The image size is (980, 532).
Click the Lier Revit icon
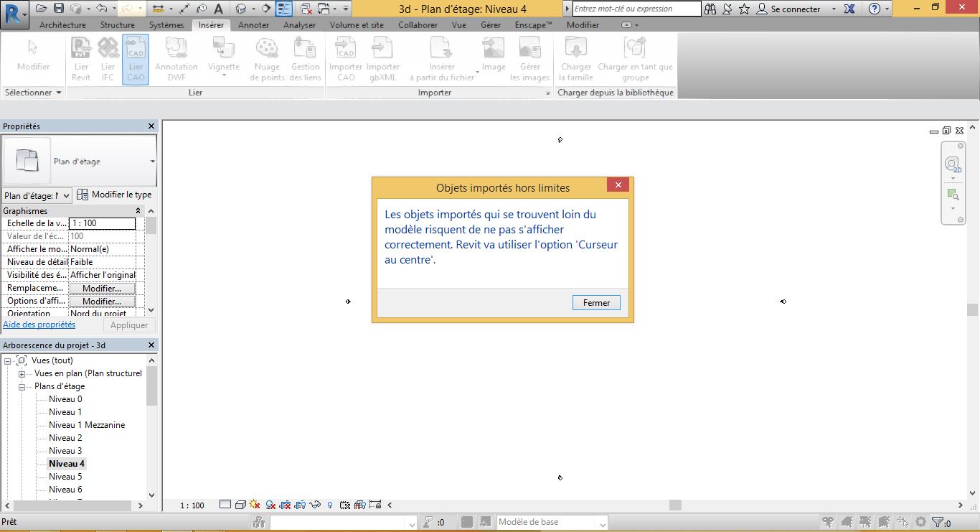click(81, 60)
